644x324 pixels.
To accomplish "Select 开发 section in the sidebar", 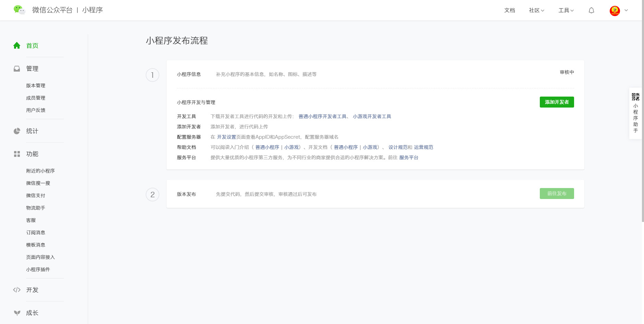I will (x=32, y=290).
